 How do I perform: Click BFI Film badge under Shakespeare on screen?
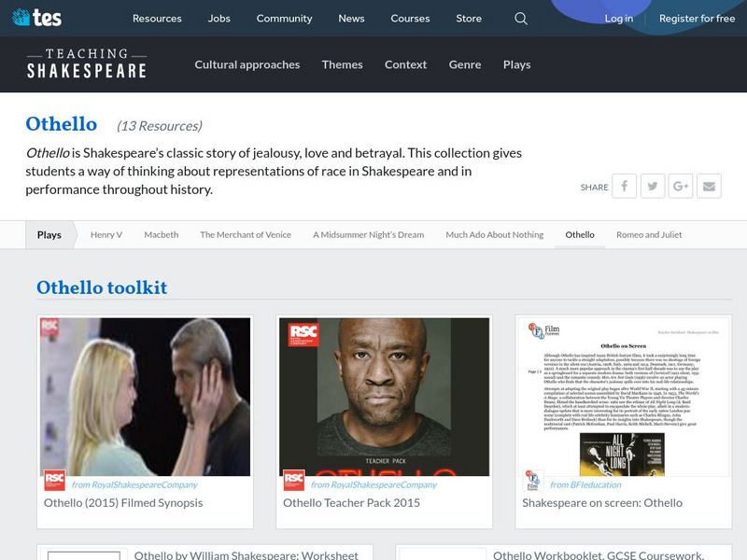[532, 481]
